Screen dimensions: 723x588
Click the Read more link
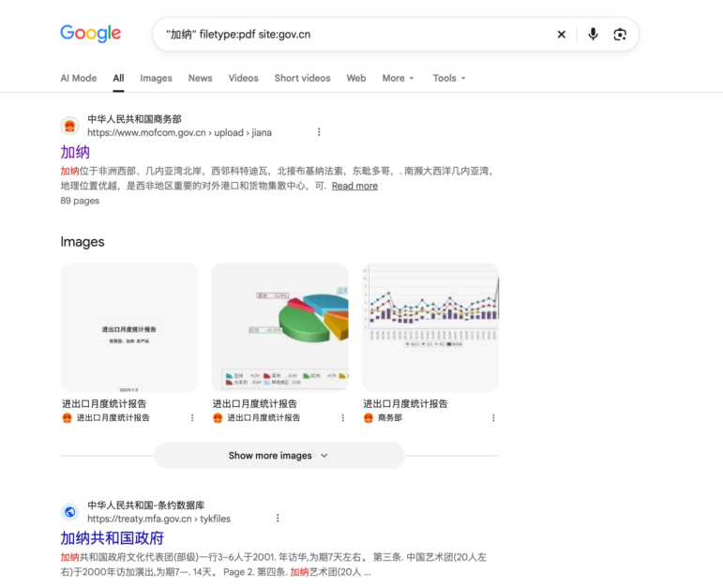click(354, 186)
